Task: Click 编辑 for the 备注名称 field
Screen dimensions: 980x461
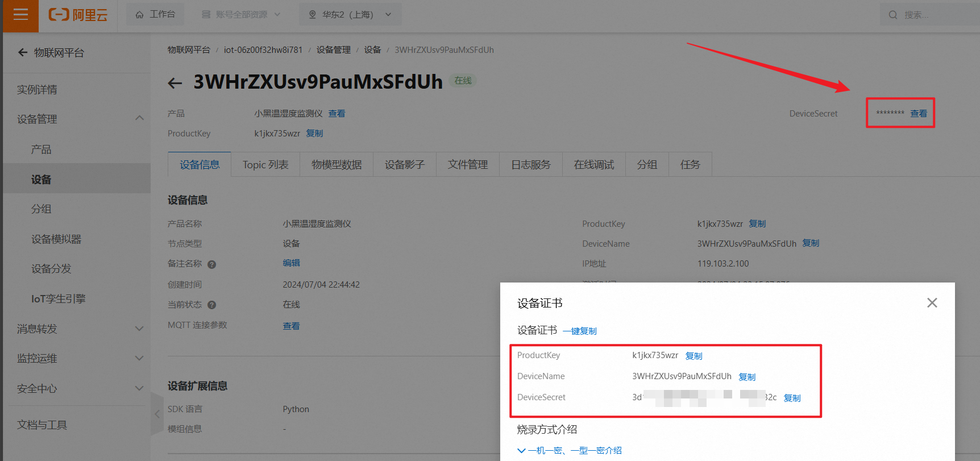Action: [x=291, y=263]
